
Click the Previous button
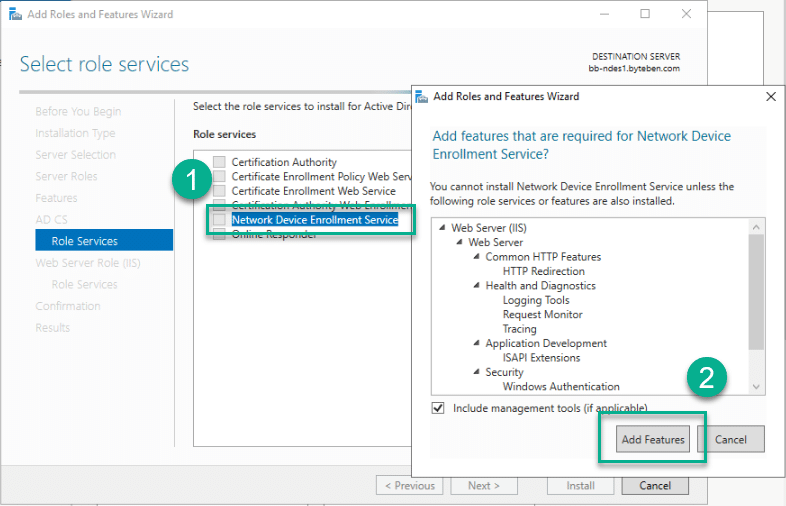pyautogui.click(x=410, y=485)
